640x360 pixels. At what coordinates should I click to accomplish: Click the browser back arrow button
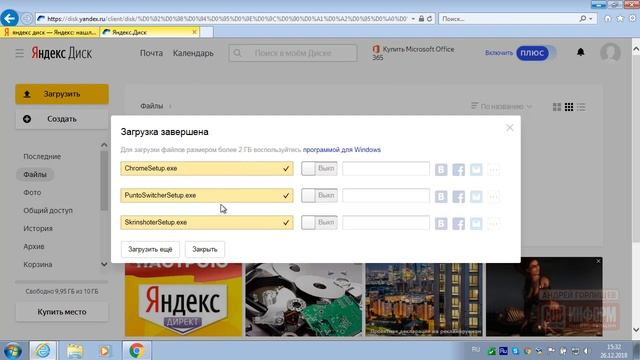(9, 18)
